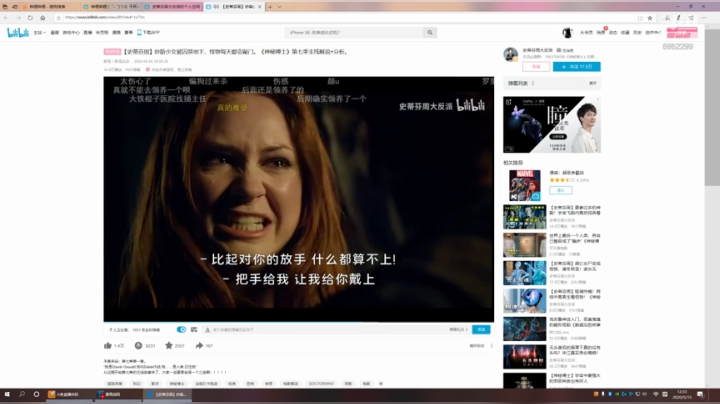The image size is (720, 404).
Task: Click 稿件投诉 link below video
Action: point(477,346)
